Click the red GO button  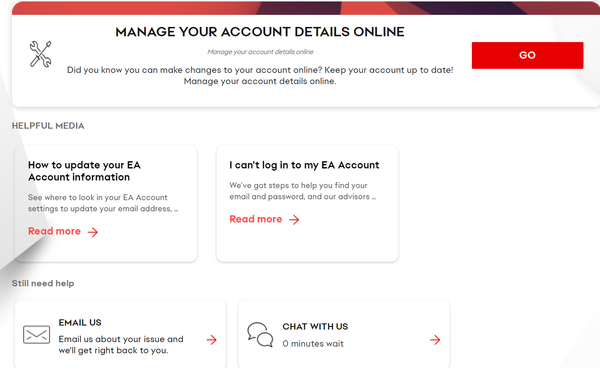527,55
